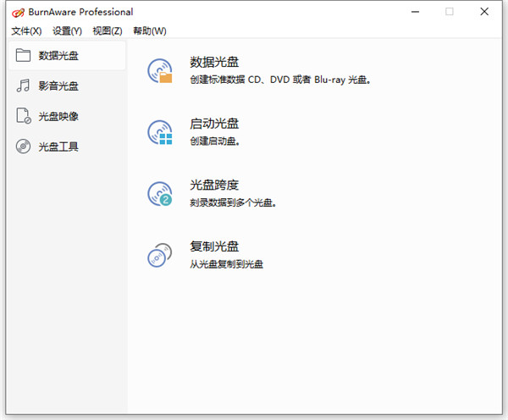Open the 启动光盘 project title
Screen dimensions: 508x420
(x=214, y=124)
